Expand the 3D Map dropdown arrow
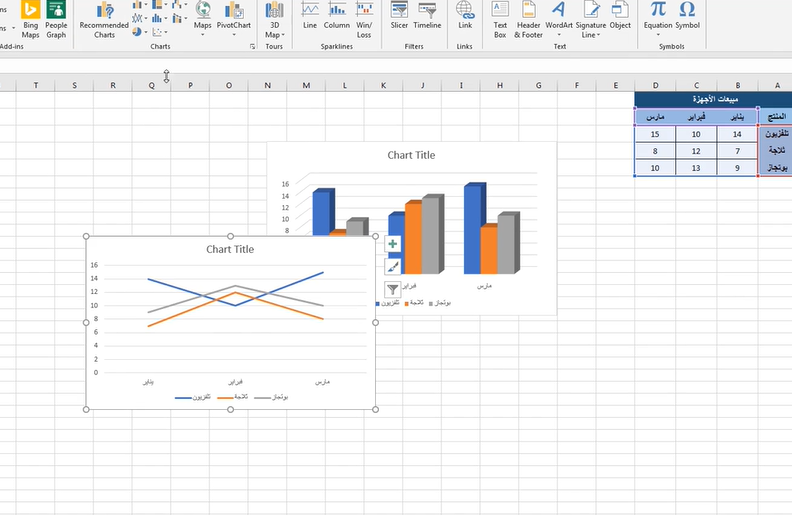 pyautogui.click(x=283, y=35)
